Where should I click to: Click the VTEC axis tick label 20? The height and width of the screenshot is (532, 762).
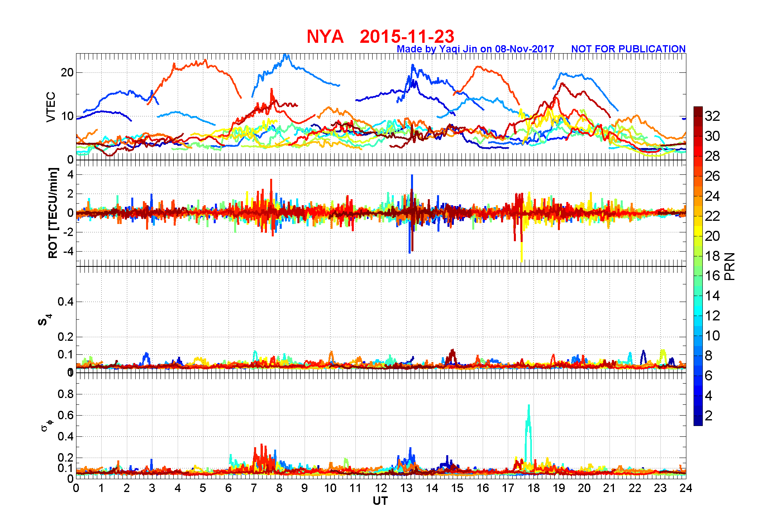(x=67, y=72)
